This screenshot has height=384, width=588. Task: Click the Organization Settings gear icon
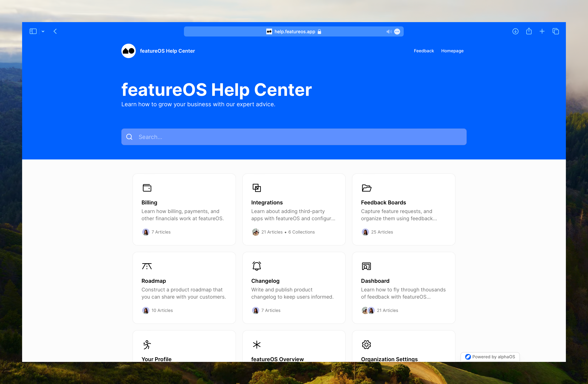tap(366, 345)
